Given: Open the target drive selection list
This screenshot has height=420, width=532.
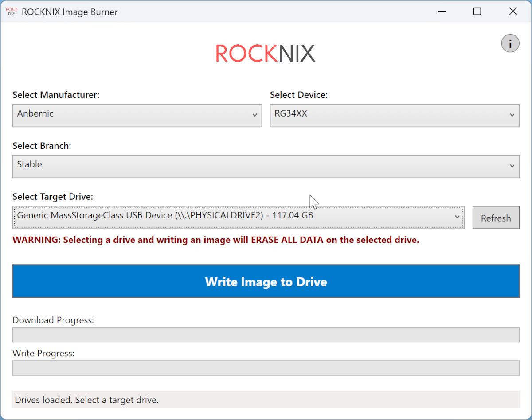Looking at the screenshot, I should click(239, 217).
